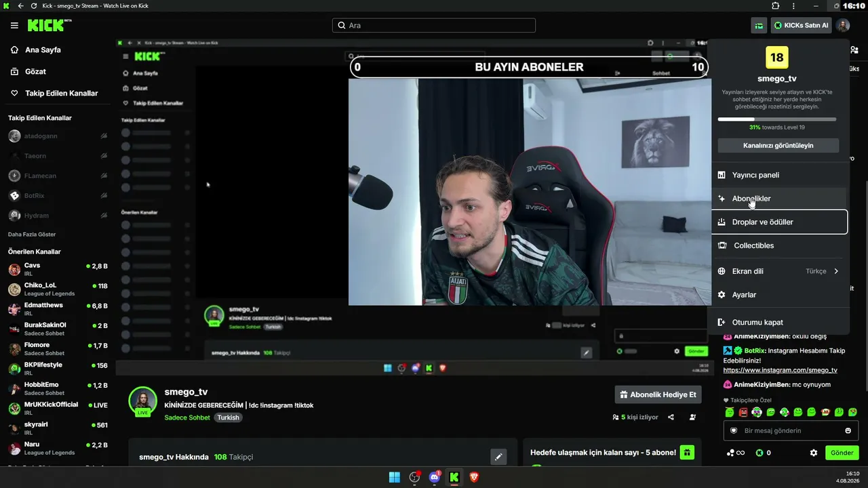
Task: Open recommended channel skyrairl
Action: pos(58,428)
